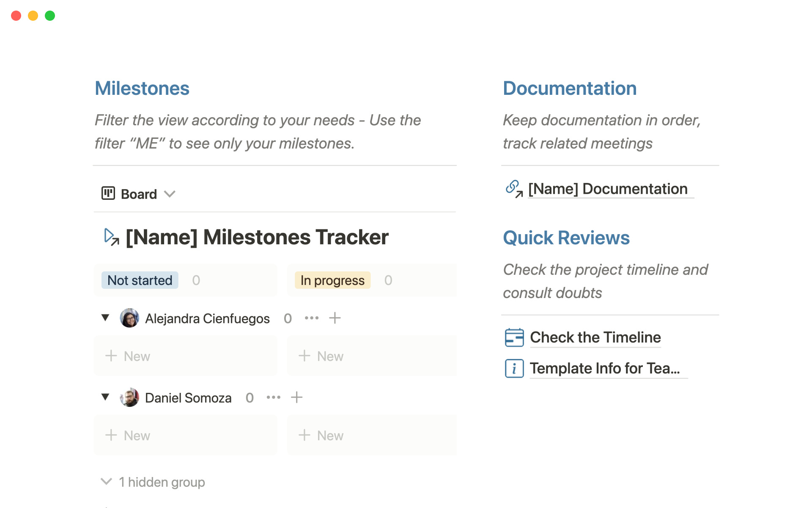Select the Board view tab
This screenshot has height=508, width=812.
click(139, 194)
